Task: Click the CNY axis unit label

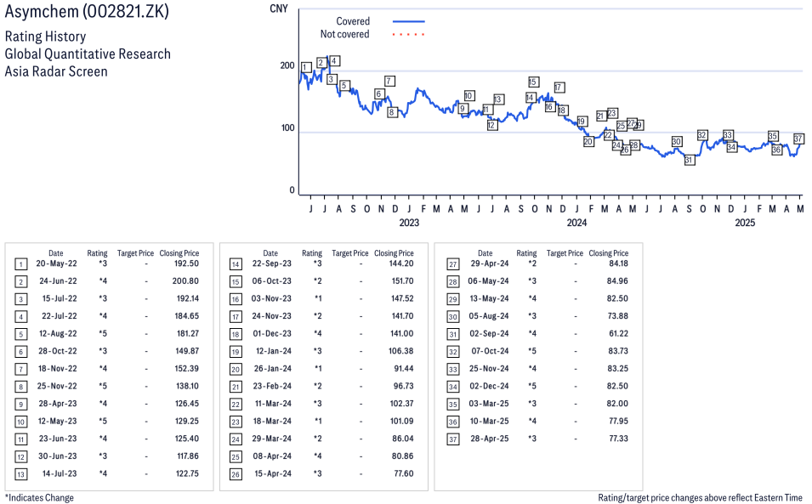Action: [x=279, y=8]
